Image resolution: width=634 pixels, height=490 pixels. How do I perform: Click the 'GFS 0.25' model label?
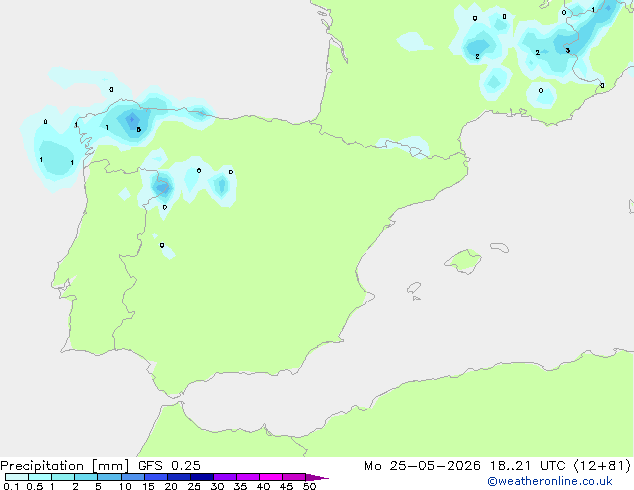(x=169, y=466)
